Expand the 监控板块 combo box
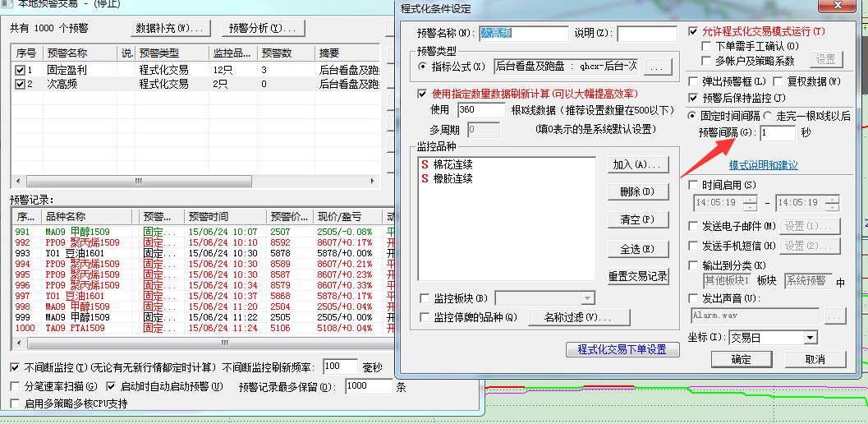Image resolution: width=868 pixels, height=424 pixels. 587,298
